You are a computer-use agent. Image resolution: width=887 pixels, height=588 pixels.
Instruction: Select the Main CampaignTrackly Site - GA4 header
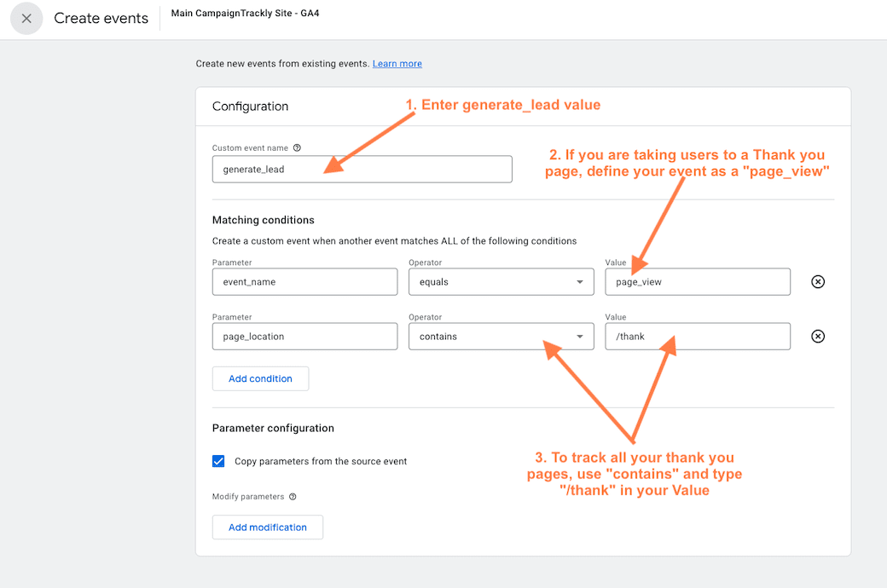pos(245,14)
